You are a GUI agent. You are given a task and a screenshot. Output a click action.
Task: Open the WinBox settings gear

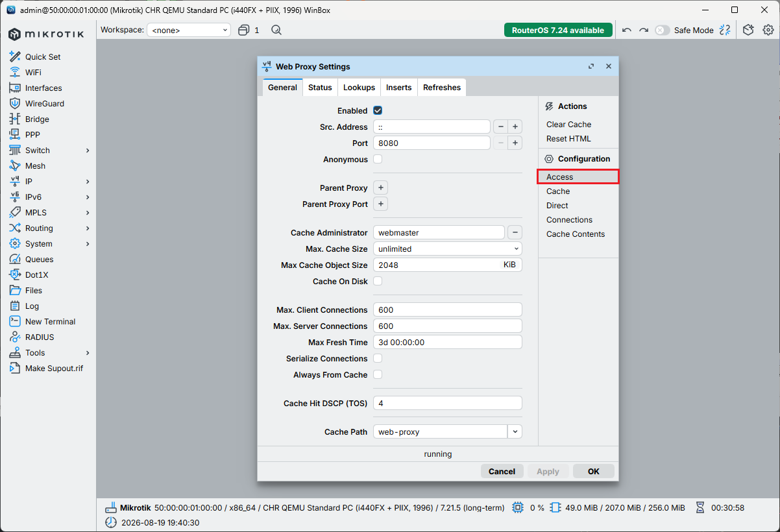[x=768, y=30]
